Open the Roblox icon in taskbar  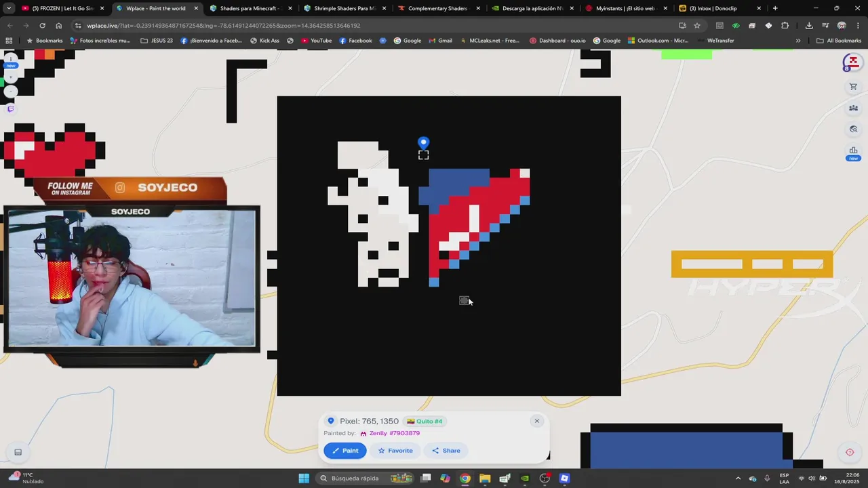click(x=564, y=479)
